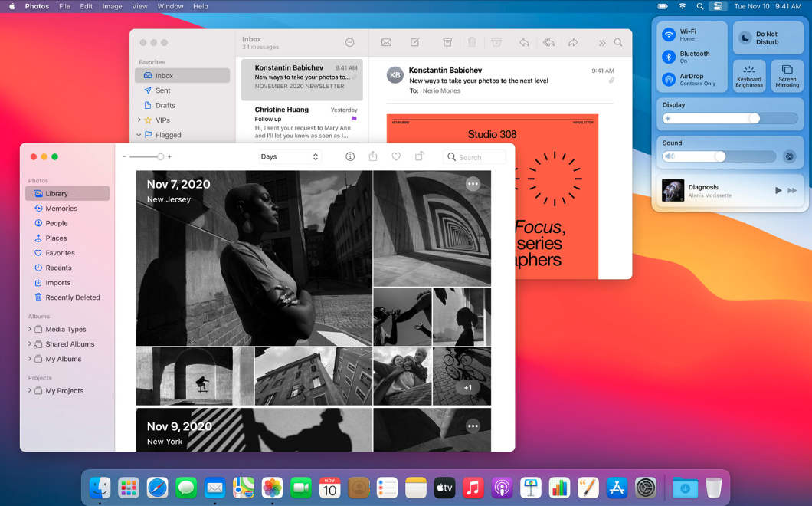This screenshot has width=812, height=506.
Task: Open the Edit menu
Action: (87, 6)
